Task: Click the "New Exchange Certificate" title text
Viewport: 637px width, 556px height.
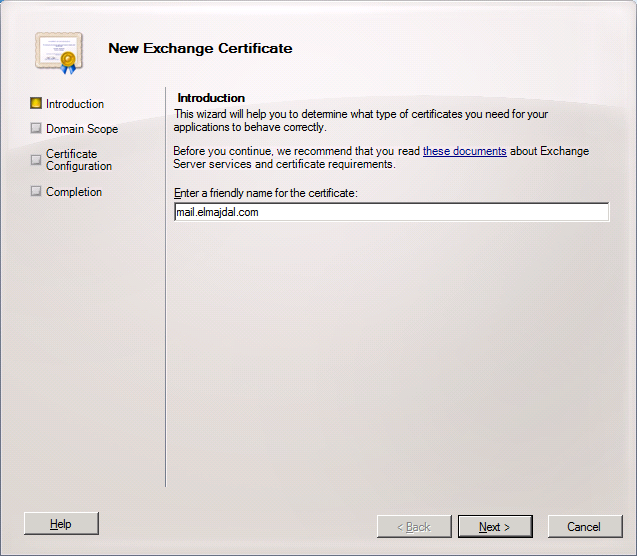Action: (x=200, y=48)
